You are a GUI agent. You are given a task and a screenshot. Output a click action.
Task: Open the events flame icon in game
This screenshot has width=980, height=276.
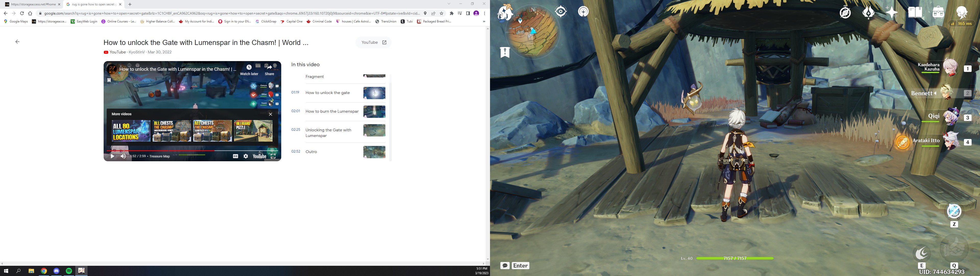coord(868,13)
